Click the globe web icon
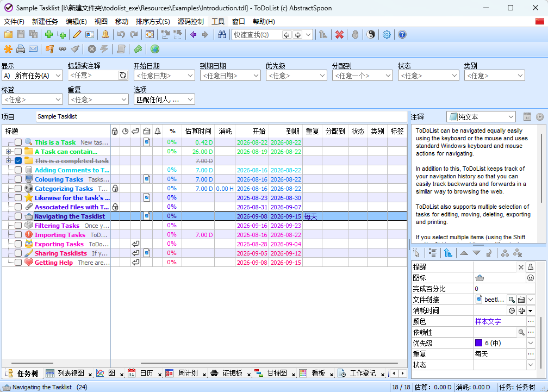 coord(155,49)
